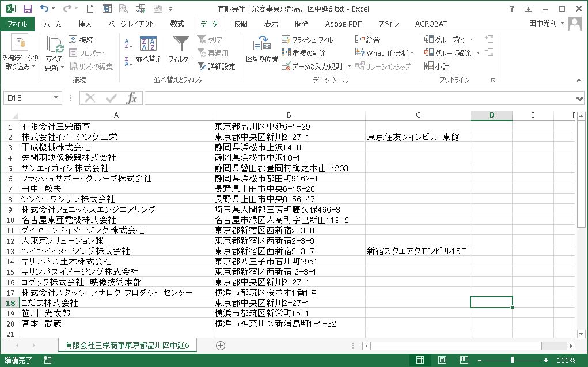588x367 pixels.
Task: Consolidate data (統合)
Action: 367,39
